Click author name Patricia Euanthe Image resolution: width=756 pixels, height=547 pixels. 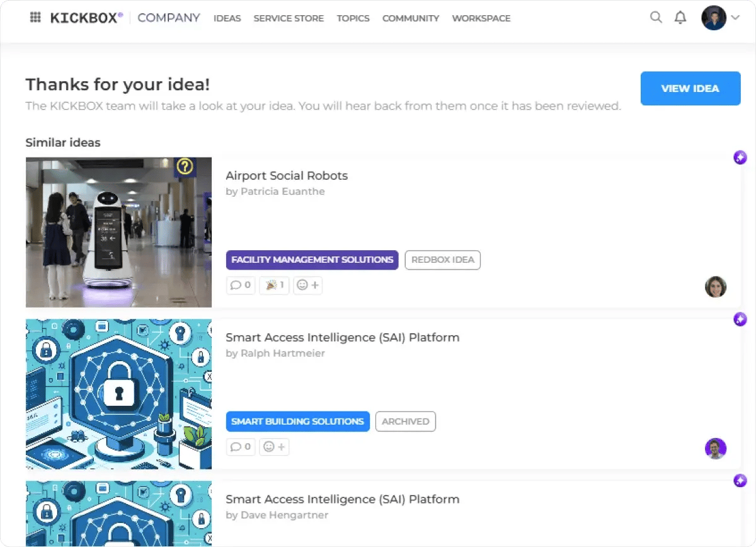pyautogui.click(x=283, y=192)
